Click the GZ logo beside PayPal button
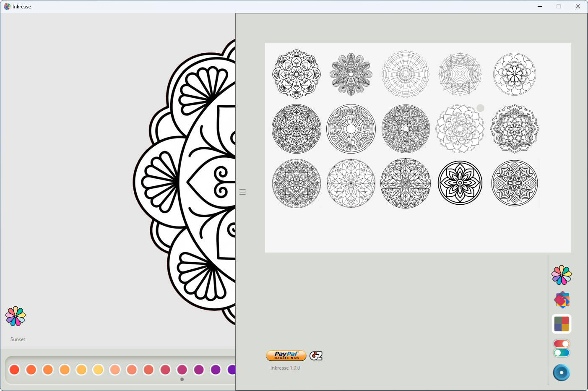 [x=316, y=356]
